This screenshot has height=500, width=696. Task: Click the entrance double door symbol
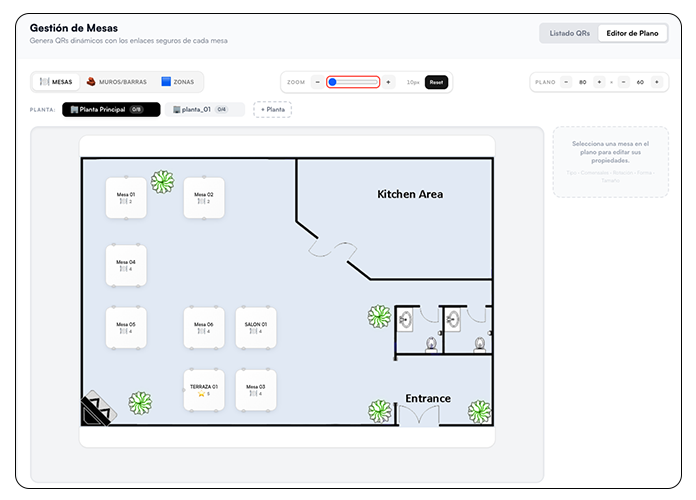(x=419, y=416)
